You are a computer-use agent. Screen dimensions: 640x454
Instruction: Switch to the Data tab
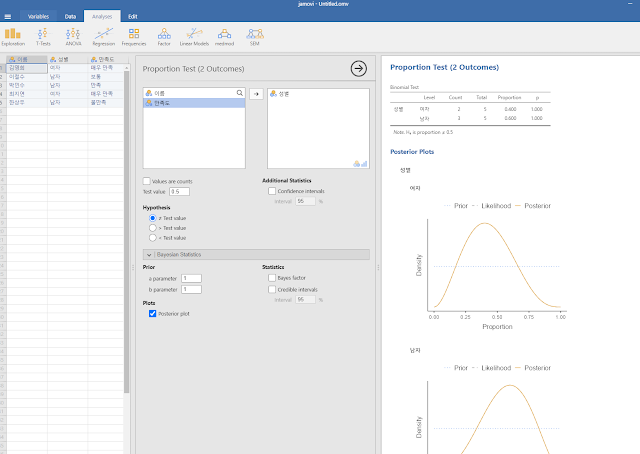point(70,16)
